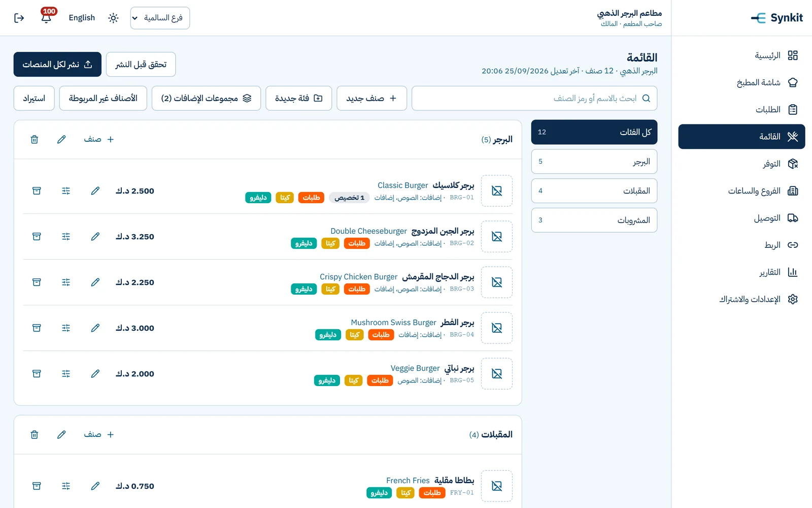Open notifications bell with 100 badge
This screenshot has width=812, height=508.
(46, 17)
